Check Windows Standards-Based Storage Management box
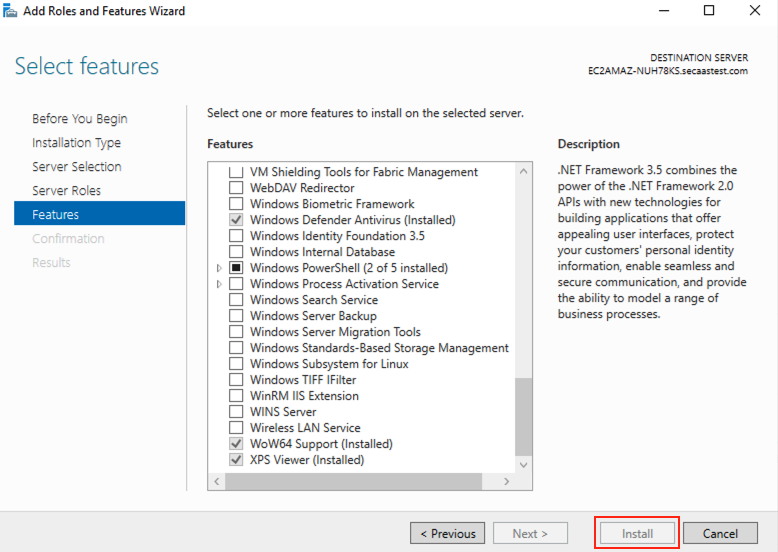 (x=236, y=348)
